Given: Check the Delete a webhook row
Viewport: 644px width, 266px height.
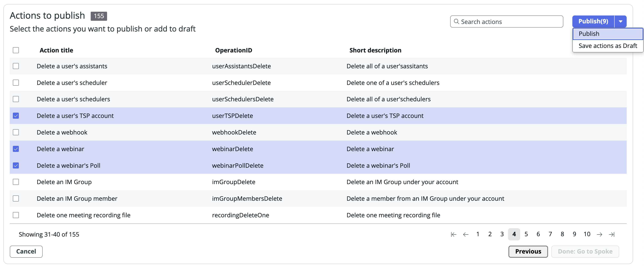Looking at the screenshot, I should pos(16,132).
